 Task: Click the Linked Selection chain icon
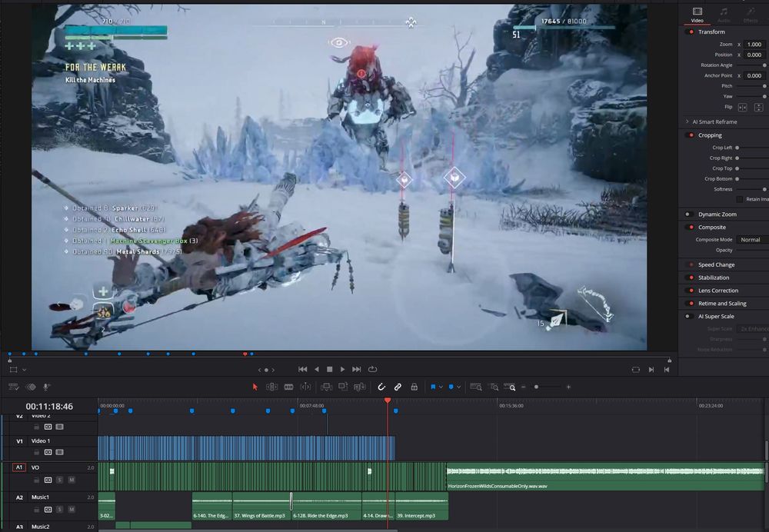tap(398, 387)
